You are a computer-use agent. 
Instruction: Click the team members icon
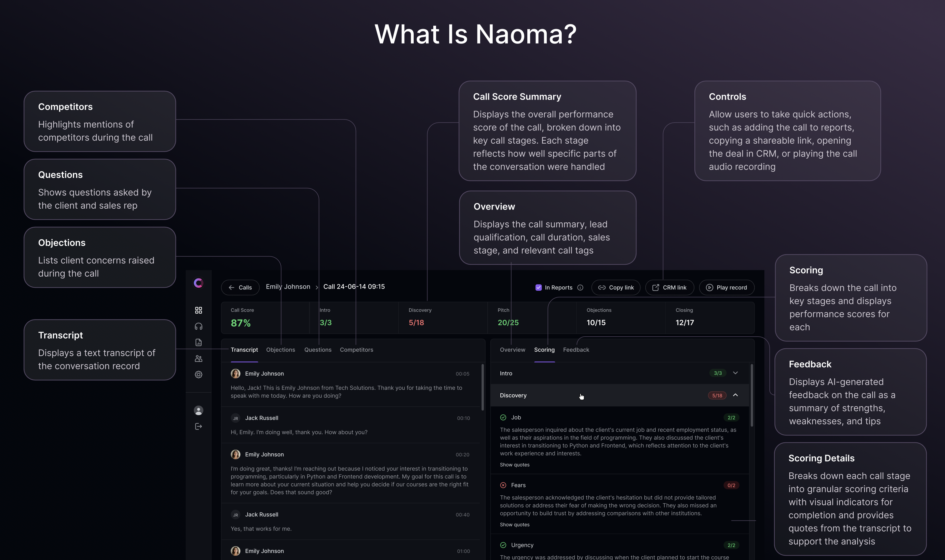[199, 358]
